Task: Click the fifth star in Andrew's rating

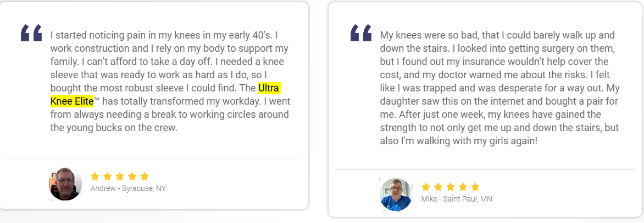Action: (144, 177)
